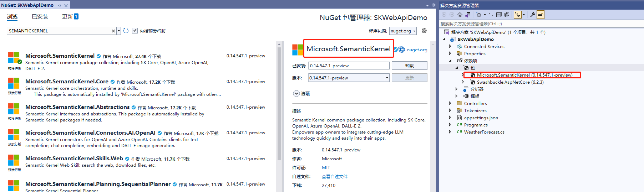644x192 pixels.
Task: Select WeatherForecast.cs in Solution Explorer
Action: coord(484,132)
